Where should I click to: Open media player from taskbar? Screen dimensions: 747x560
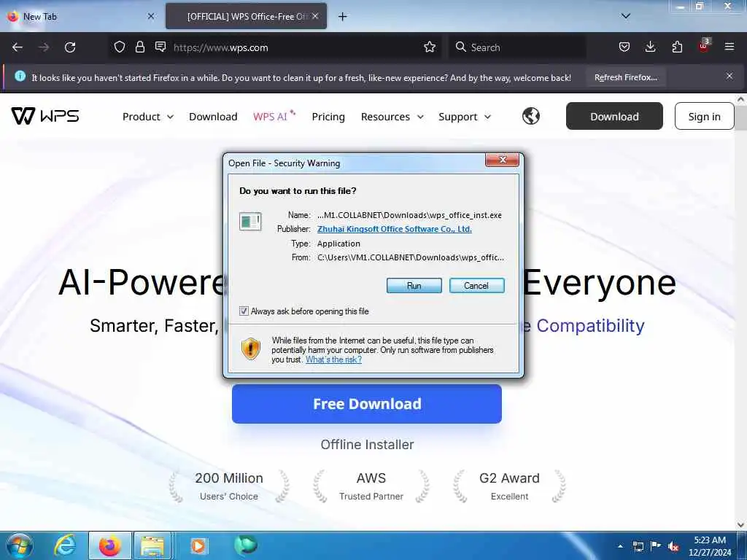tap(198, 545)
